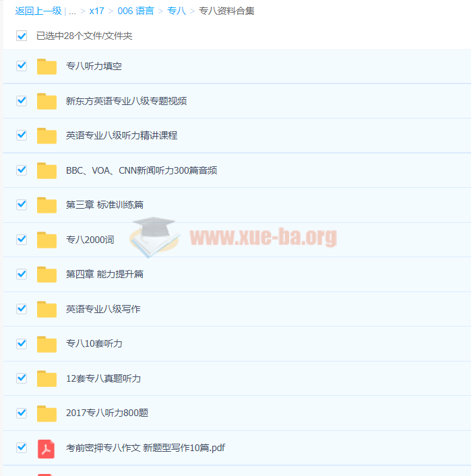Navigate to x17 in breadcrumb
The width and height of the screenshot is (471, 476).
(96, 11)
